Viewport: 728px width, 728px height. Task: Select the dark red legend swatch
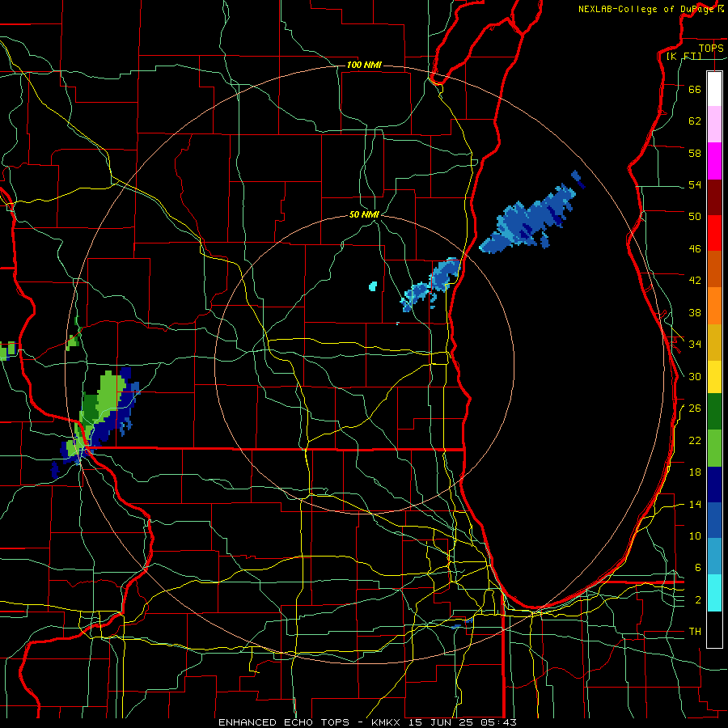pyautogui.click(x=714, y=197)
